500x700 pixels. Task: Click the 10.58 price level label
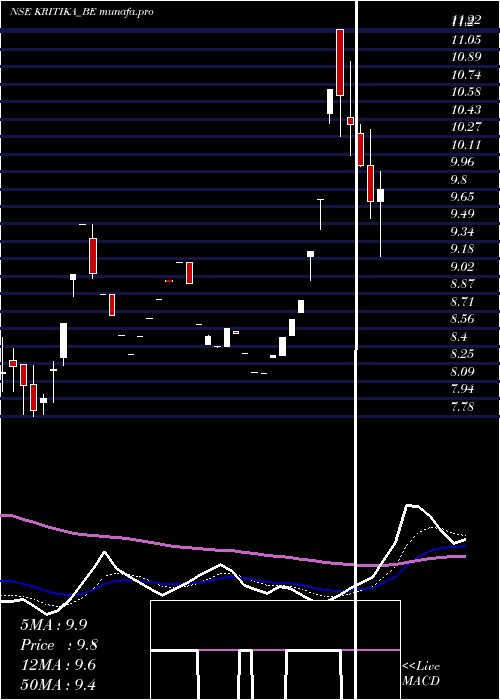pyautogui.click(x=466, y=92)
